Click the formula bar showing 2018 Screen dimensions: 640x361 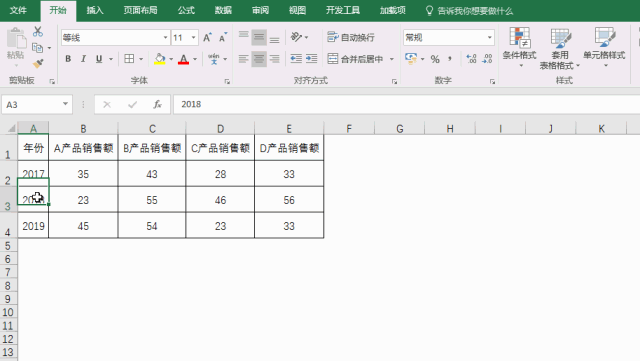coord(407,105)
